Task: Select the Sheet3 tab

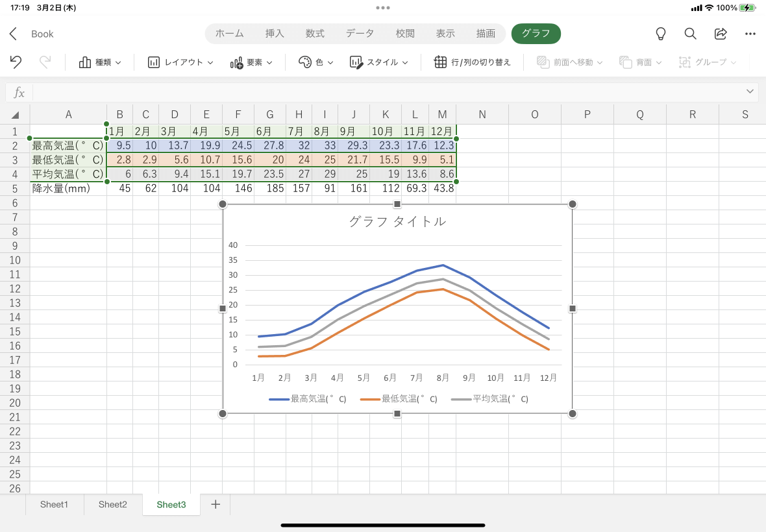Action: pyautogui.click(x=171, y=504)
